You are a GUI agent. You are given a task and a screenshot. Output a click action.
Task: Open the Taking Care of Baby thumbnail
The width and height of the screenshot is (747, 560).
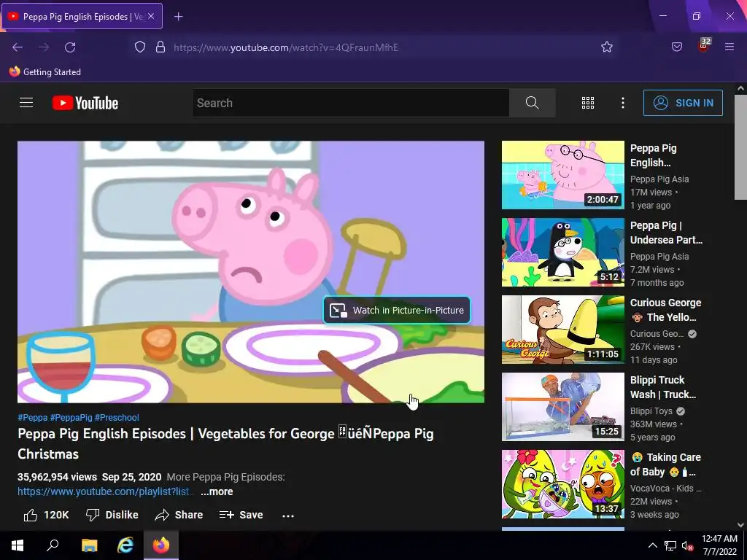(x=562, y=484)
